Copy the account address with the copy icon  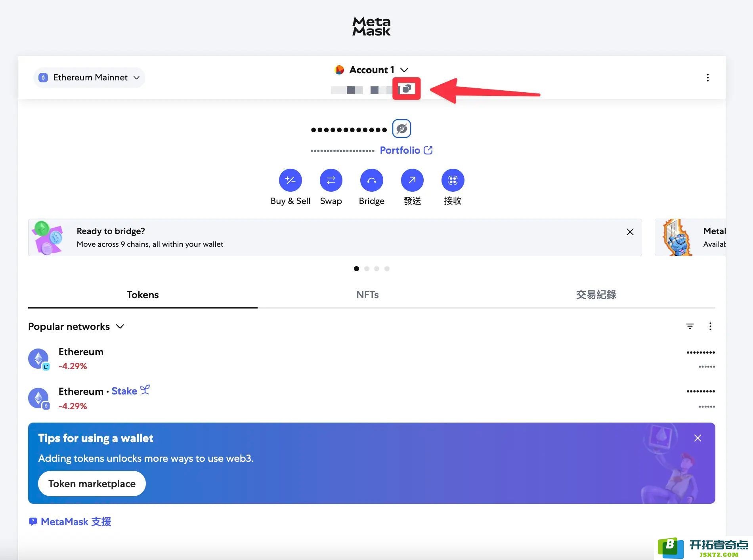(x=406, y=89)
